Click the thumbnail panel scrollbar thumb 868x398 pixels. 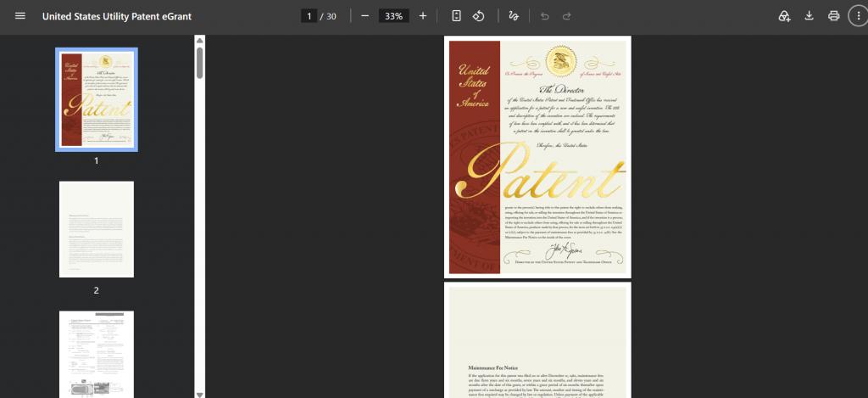point(200,63)
